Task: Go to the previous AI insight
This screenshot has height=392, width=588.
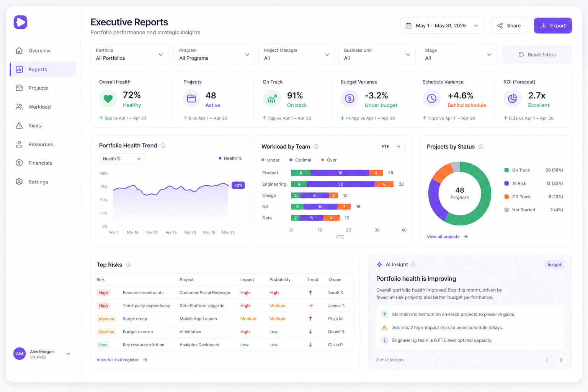Action: (x=547, y=360)
